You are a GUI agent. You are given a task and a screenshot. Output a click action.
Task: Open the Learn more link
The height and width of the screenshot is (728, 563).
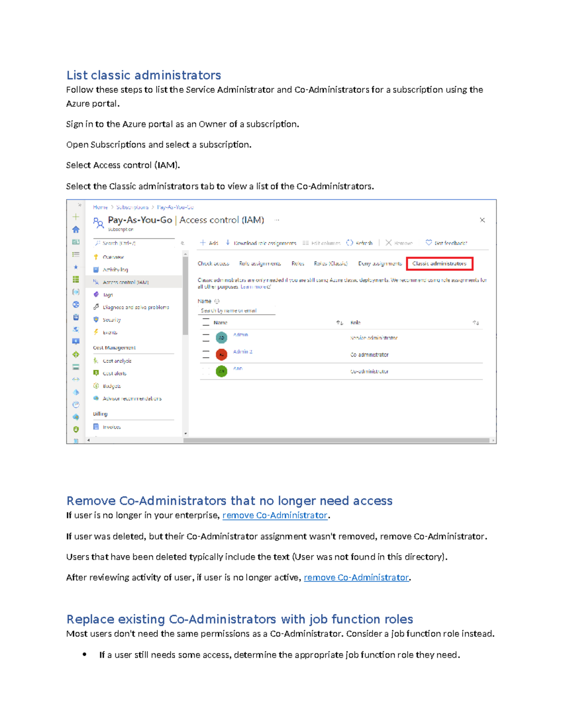[256, 286]
